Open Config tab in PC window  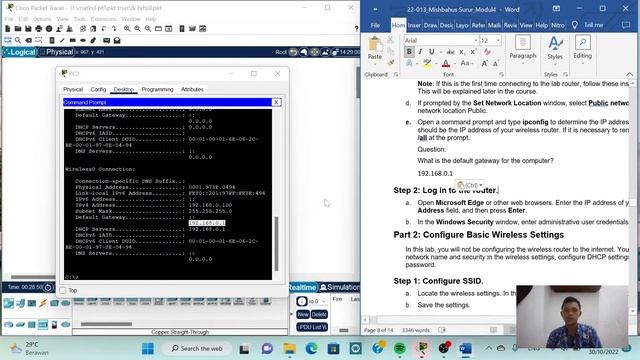point(98,89)
